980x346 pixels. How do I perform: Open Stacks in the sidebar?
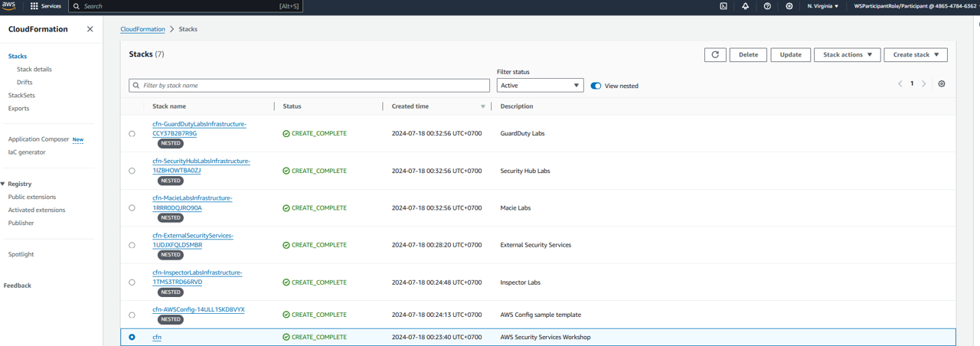[18, 56]
